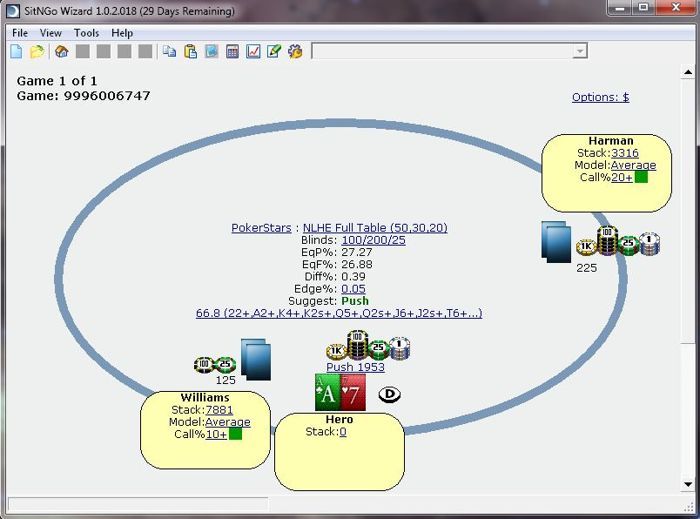Click the Williams player name

click(205, 397)
